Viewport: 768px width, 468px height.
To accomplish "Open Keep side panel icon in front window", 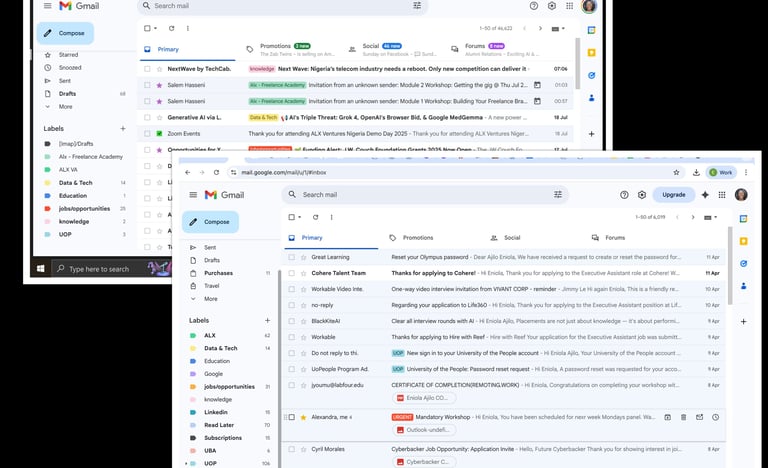I will point(744,241).
